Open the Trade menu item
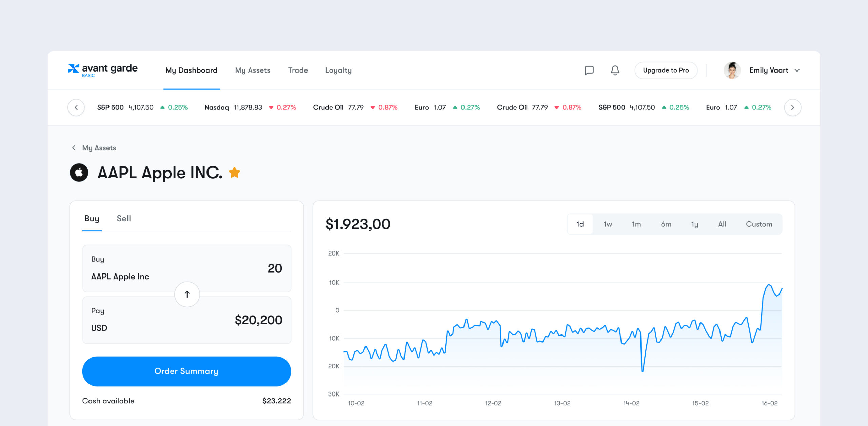868x426 pixels. [298, 70]
